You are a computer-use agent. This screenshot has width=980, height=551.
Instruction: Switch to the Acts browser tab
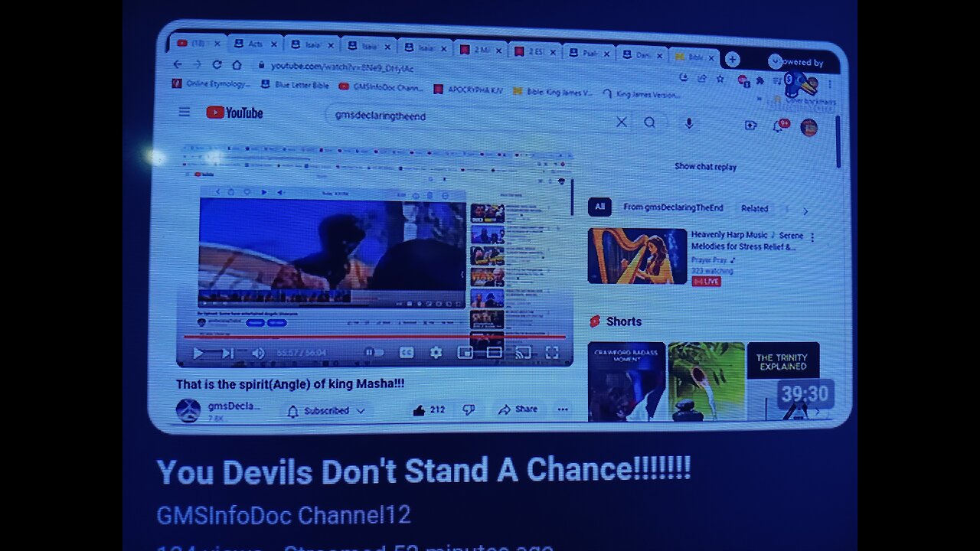pyautogui.click(x=255, y=44)
